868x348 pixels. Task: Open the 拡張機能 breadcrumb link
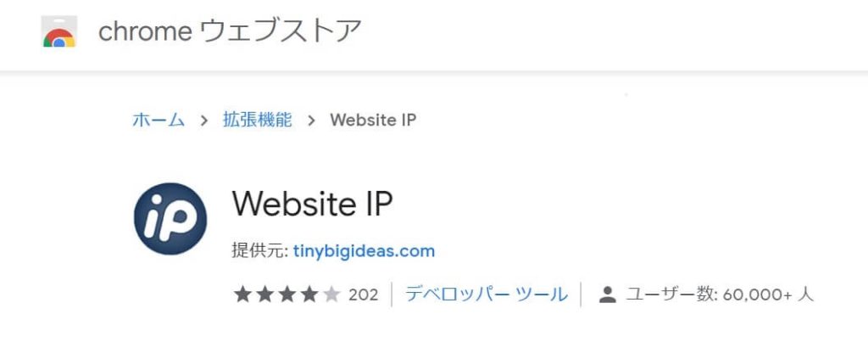pyautogui.click(x=258, y=120)
